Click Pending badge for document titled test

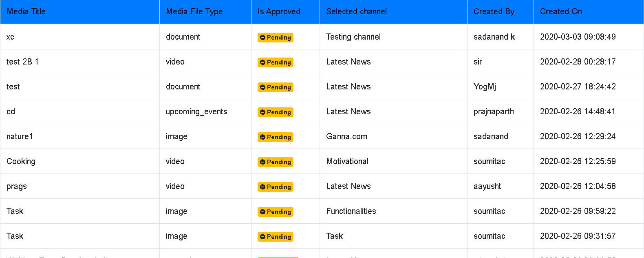tap(276, 87)
